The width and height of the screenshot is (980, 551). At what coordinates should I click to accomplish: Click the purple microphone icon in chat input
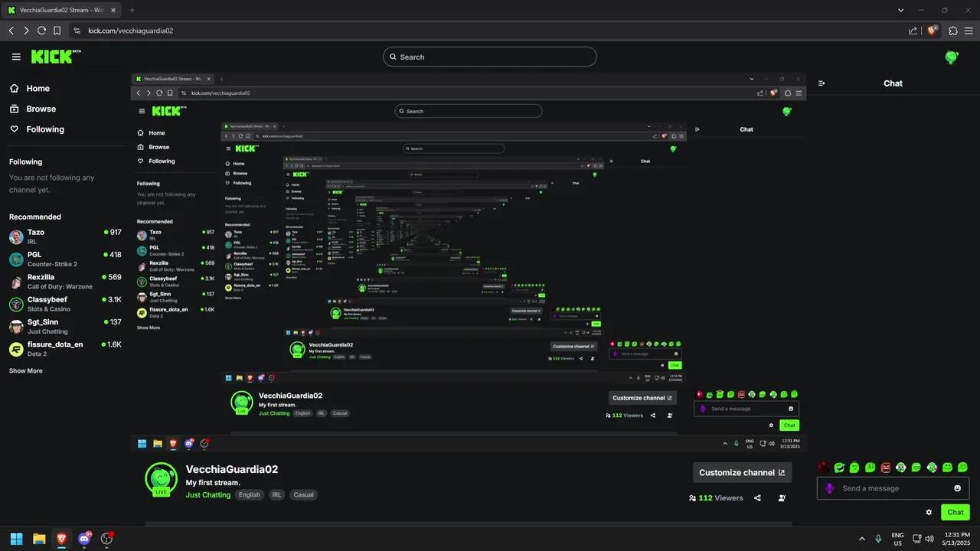(829, 488)
